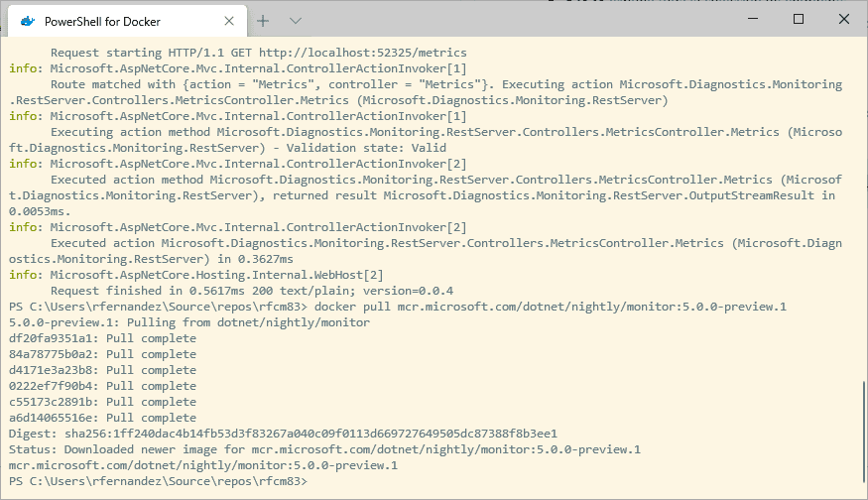Image resolution: width=868 pixels, height=500 pixels.
Task: Click 'Executing action method Microsoft.Diagnostics' line
Action: (x=446, y=132)
